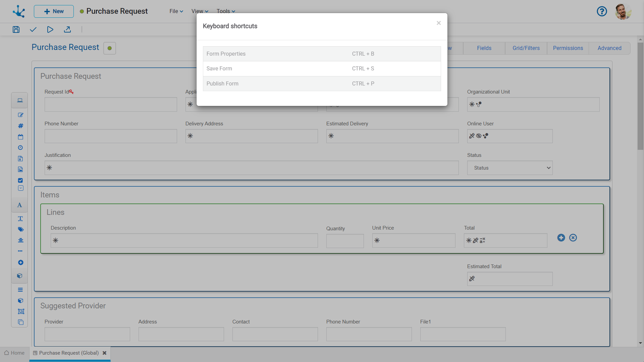The height and width of the screenshot is (362, 644).
Task: Select the checkbox field tool in sidebar
Action: point(20,180)
